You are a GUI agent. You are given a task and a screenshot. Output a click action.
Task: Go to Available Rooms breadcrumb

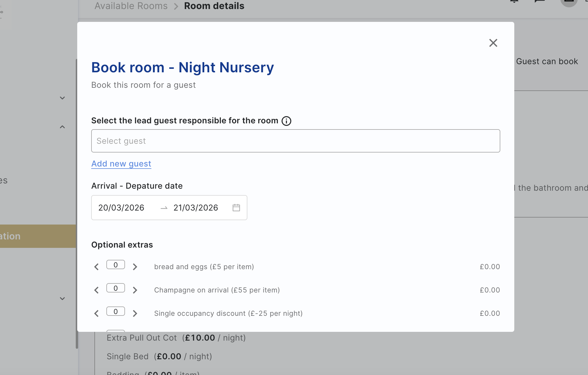tap(131, 6)
